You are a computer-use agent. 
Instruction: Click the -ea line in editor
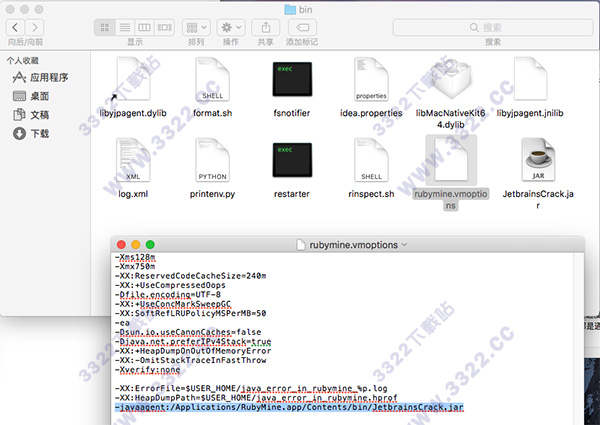pos(122,323)
